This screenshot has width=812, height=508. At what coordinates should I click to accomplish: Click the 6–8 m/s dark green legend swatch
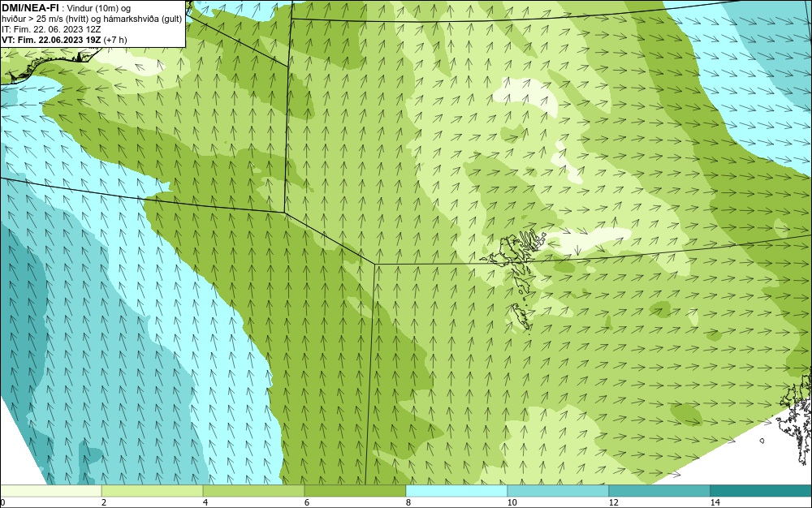tap(356, 490)
